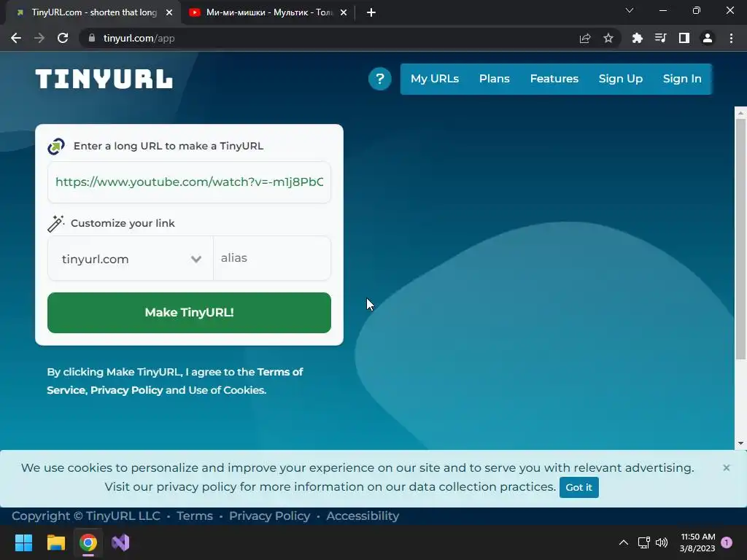Click the padlock site info icon
747x560 pixels.
tap(92, 38)
